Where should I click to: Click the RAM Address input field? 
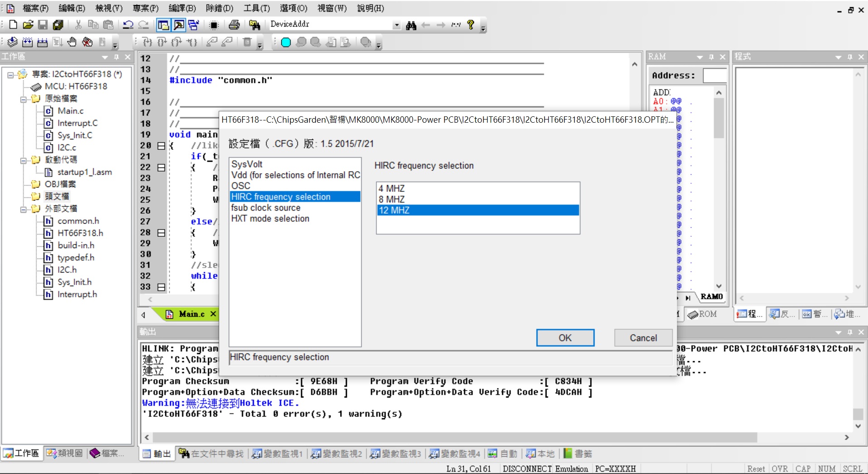point(715,76)
